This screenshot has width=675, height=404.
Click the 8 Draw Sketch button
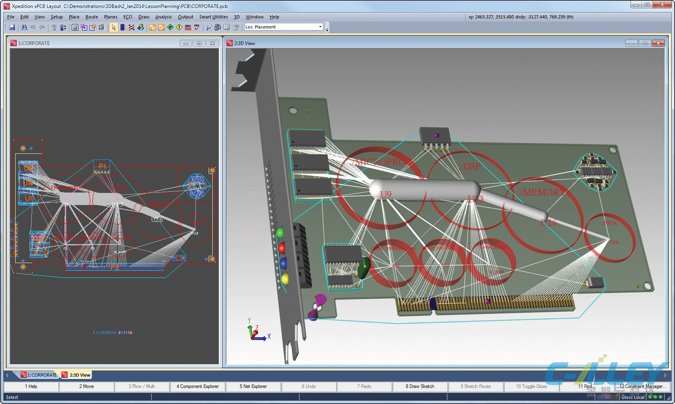point(420,386)
